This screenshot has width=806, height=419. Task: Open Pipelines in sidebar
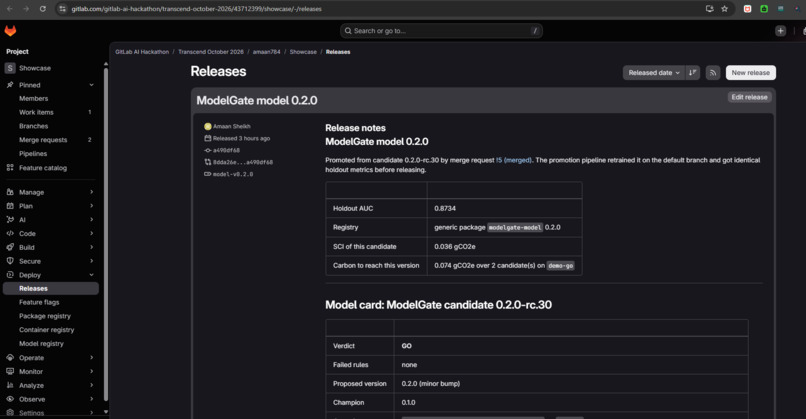pyautogui.click(x=33, y=154)
